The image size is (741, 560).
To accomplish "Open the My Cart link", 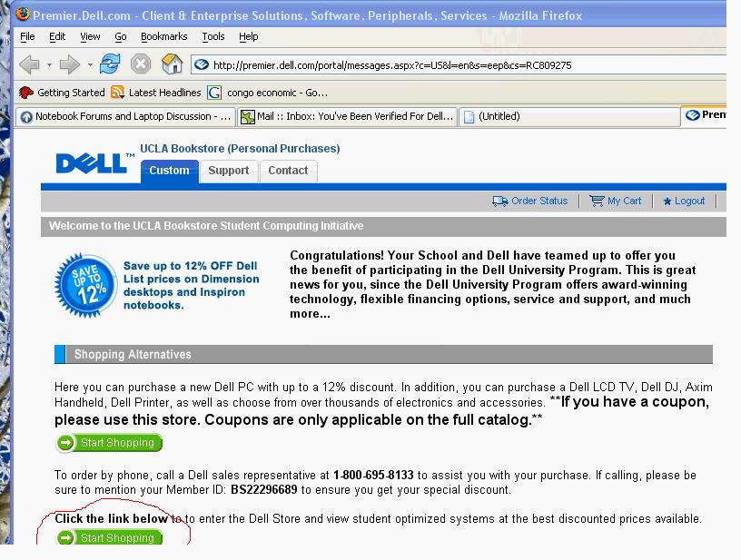I will point(624,201).
